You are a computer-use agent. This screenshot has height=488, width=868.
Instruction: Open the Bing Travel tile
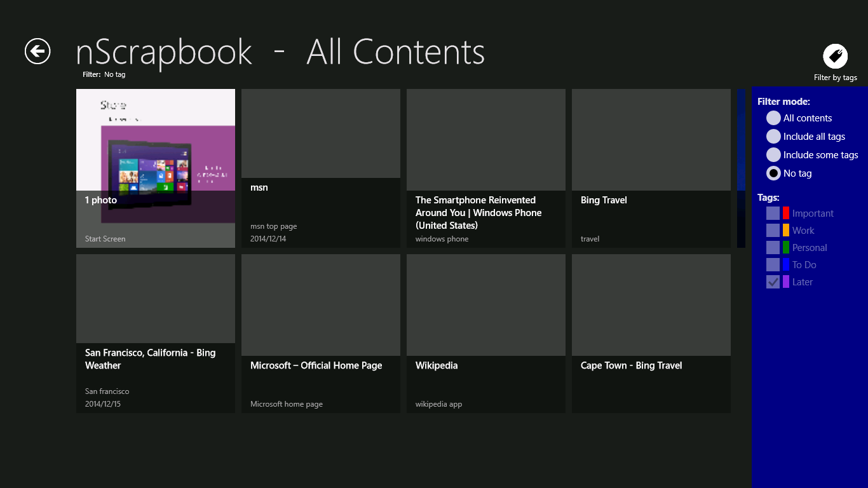click(x=651, y=168)
